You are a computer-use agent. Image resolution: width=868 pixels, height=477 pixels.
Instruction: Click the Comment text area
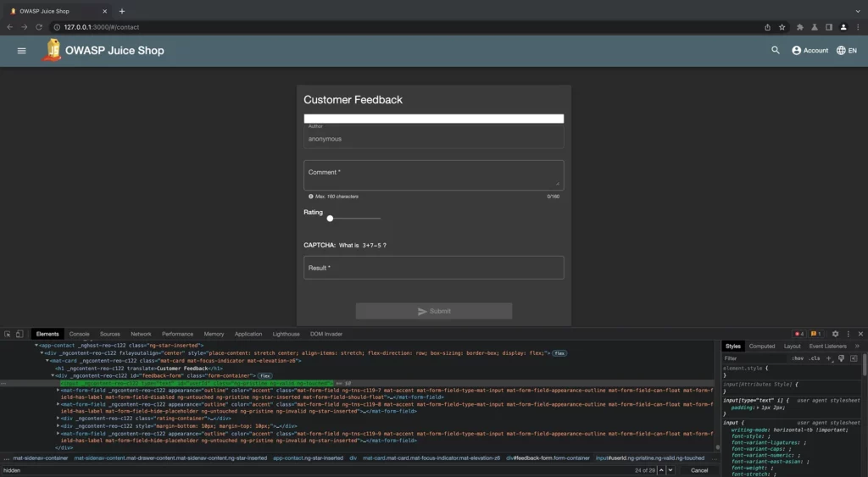click(433, 175)
